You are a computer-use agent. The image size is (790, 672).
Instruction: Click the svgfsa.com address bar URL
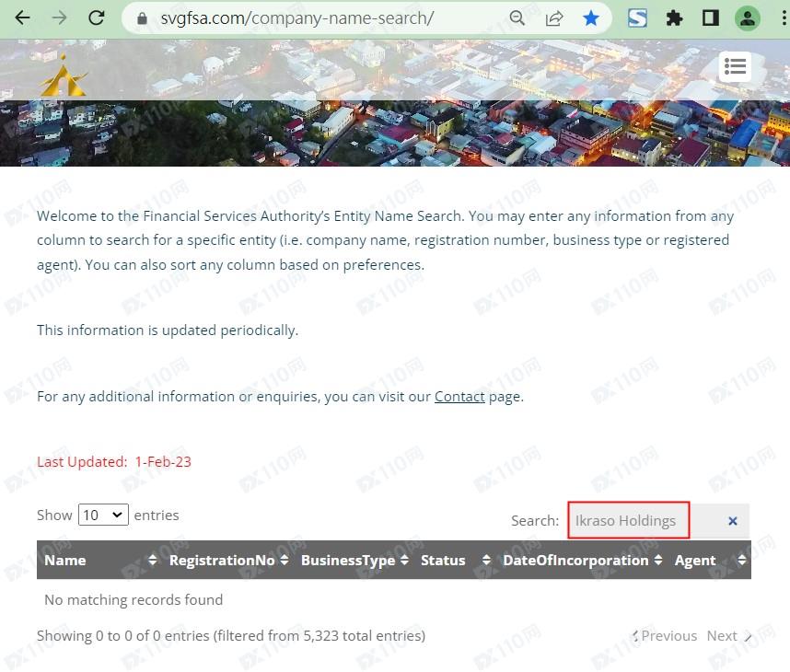[x=296, y=18]
